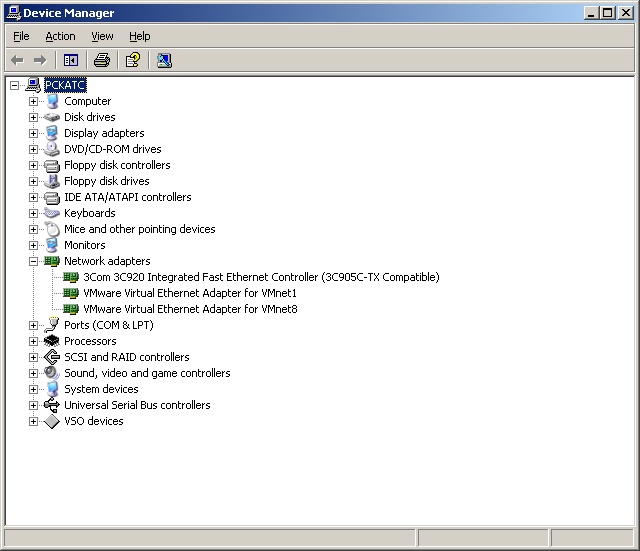The image size is (640, 551).
Task: Expand the System devices category
Action: [x=33, y=389]
